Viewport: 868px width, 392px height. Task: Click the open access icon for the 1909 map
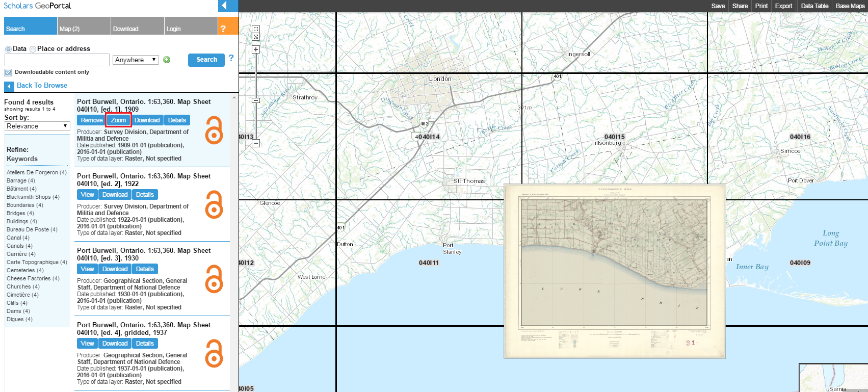pyautogui.click(x=214, y=130)
